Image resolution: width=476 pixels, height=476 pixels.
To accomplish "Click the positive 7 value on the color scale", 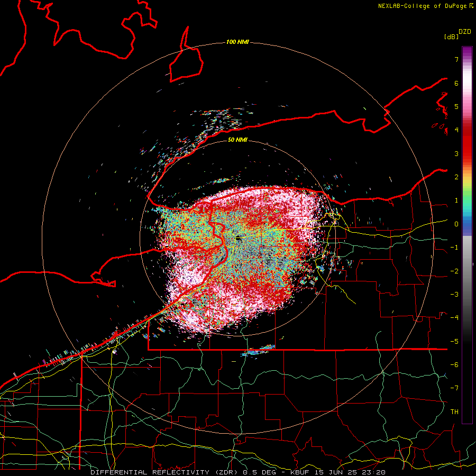I will 456,59.
